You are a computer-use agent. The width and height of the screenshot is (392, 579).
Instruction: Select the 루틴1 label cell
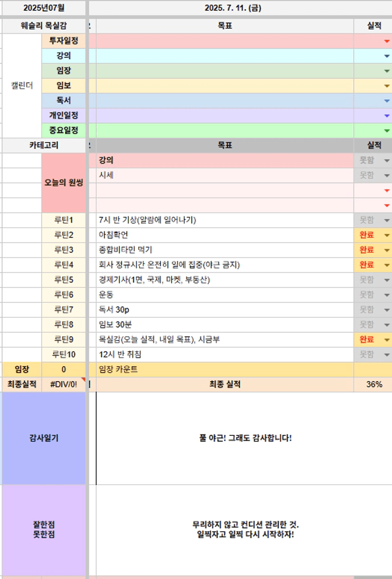click(x=64, y=220)
